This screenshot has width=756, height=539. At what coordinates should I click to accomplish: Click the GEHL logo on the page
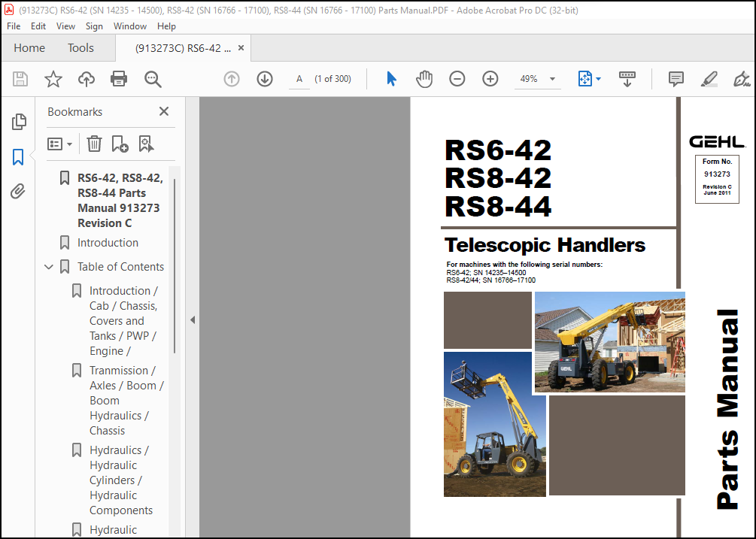coord(717,141)
